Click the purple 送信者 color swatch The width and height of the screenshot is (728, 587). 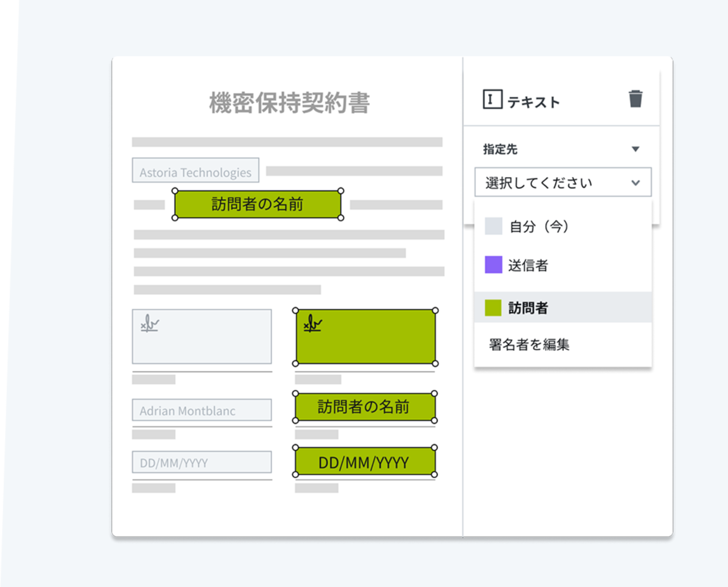click(493, 265)
